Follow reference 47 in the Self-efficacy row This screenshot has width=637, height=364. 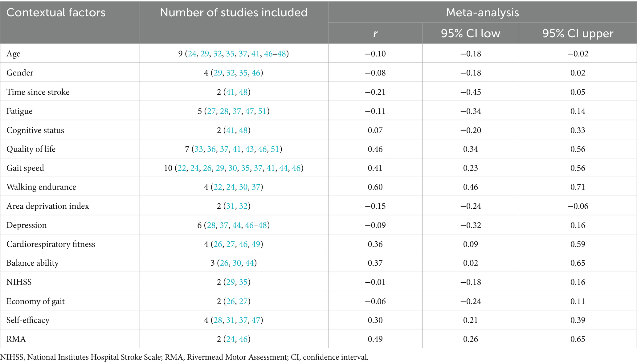pyautogui.click(x=256, y=320)
